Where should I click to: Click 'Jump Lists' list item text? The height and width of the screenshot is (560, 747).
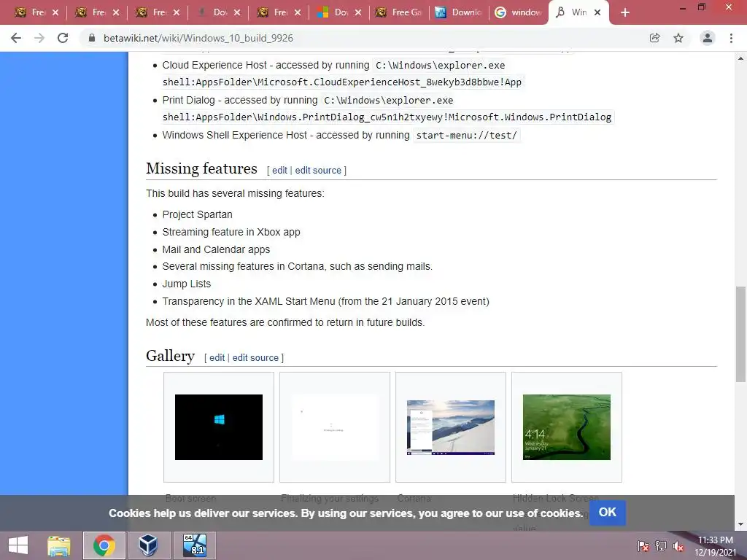[186, 284]
